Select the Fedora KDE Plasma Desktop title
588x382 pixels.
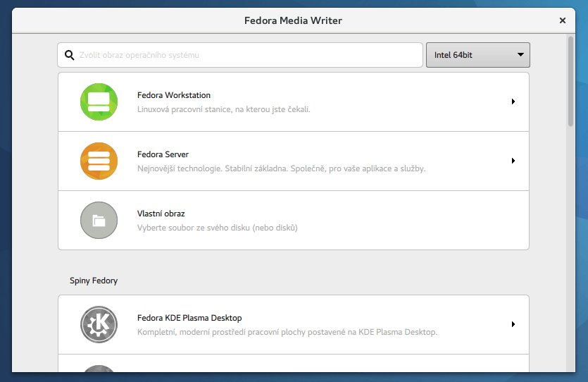189,318
